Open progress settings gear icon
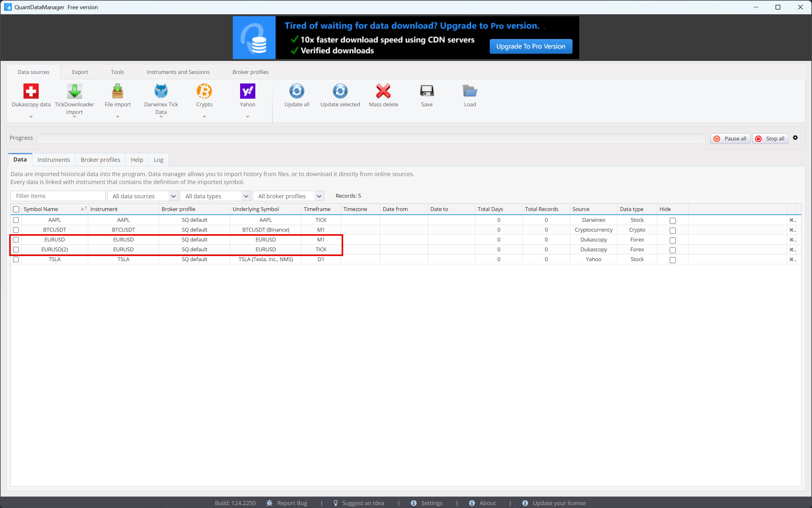812x508 pixels. click(x=795, y=138)
